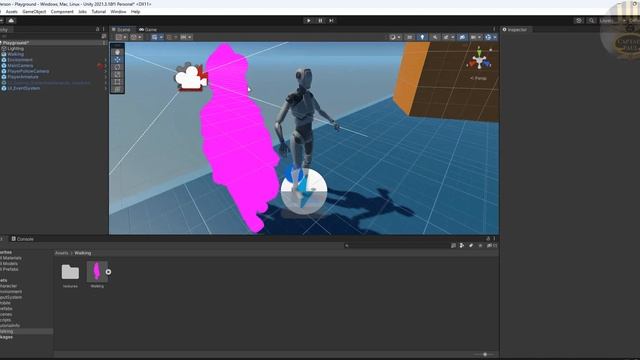The width and height of the screenshot is (640, 360).
Task: Open the Help menu
Action: pyautogui.click(x=136, y=12)
